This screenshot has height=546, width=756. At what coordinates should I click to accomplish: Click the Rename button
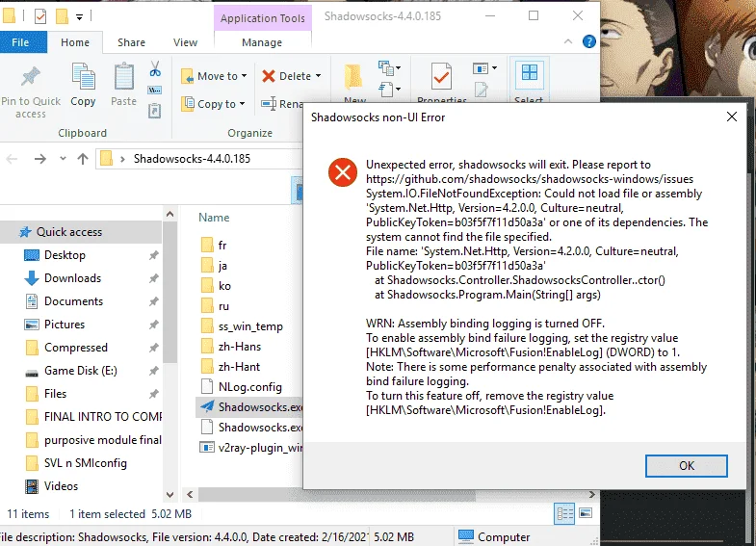coord(282,104)
